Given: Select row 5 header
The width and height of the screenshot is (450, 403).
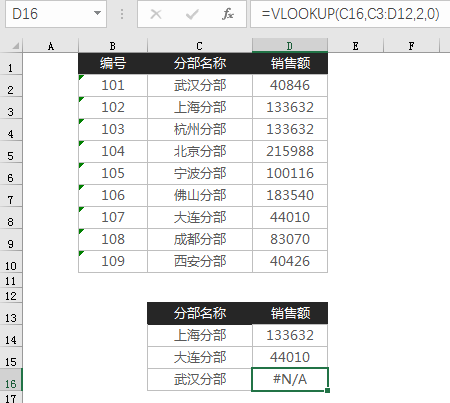Looking at the screenshot, I should pos(11,151).
